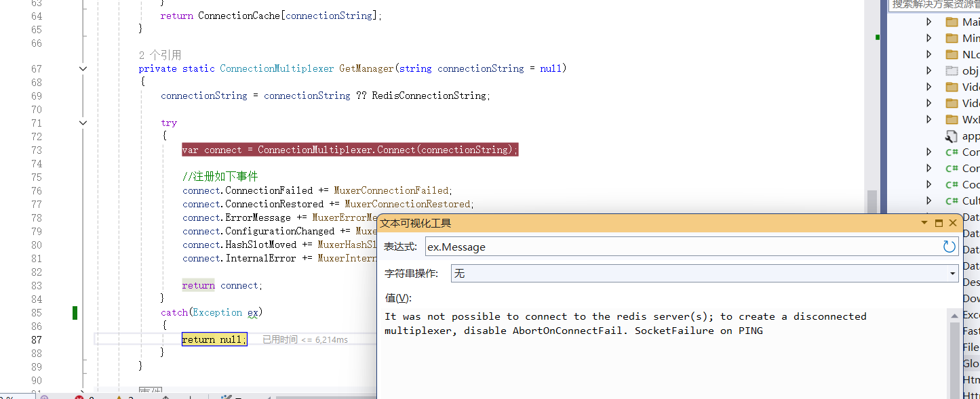Screen dimensions: 980x399
Task: Select the "app" config file icon
Action: coord(952,135)
